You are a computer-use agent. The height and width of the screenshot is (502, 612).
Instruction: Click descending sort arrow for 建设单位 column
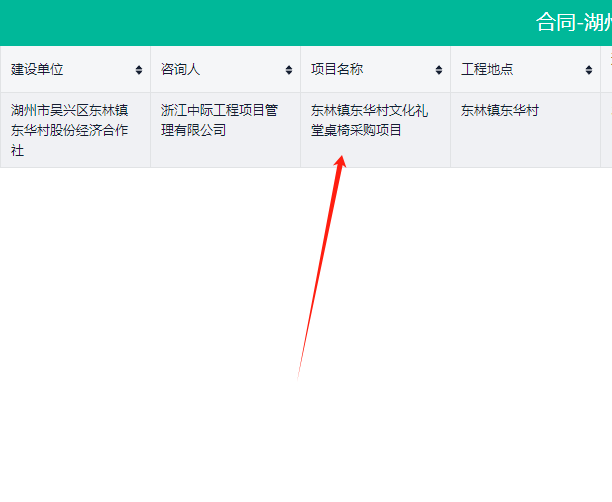click(x=138, y=73)
